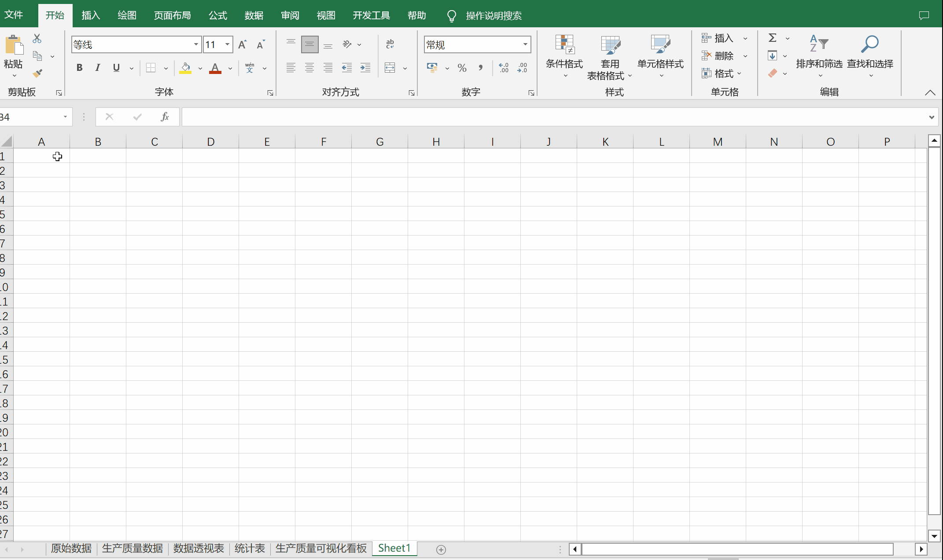Click the Clear eraser icon
943x560 pixels.
tap(773, 73)
